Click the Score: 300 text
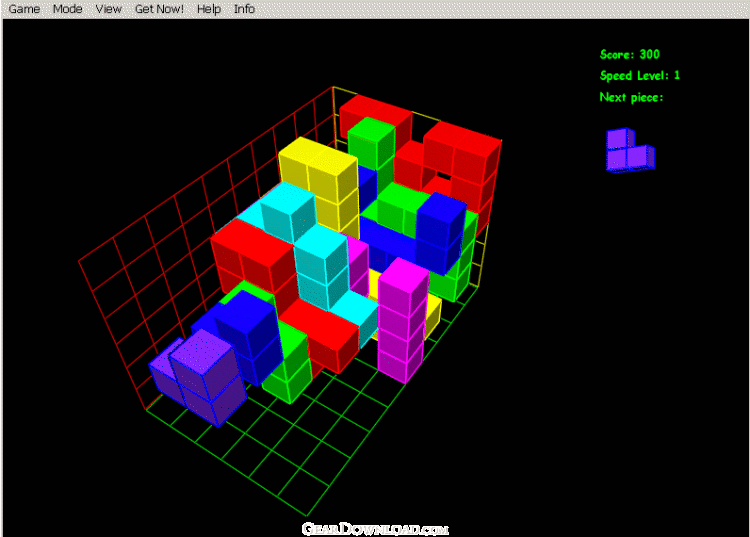 (629, 55)
